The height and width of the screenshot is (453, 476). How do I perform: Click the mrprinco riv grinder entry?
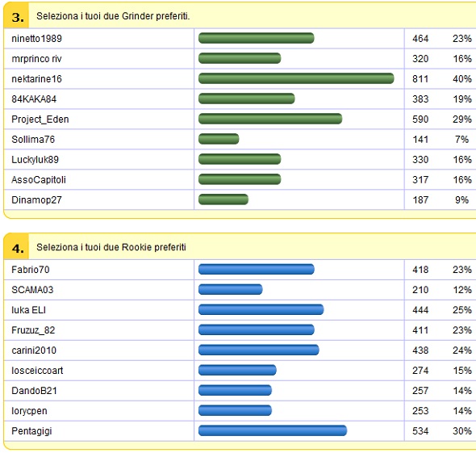click(x=37, y=59)
